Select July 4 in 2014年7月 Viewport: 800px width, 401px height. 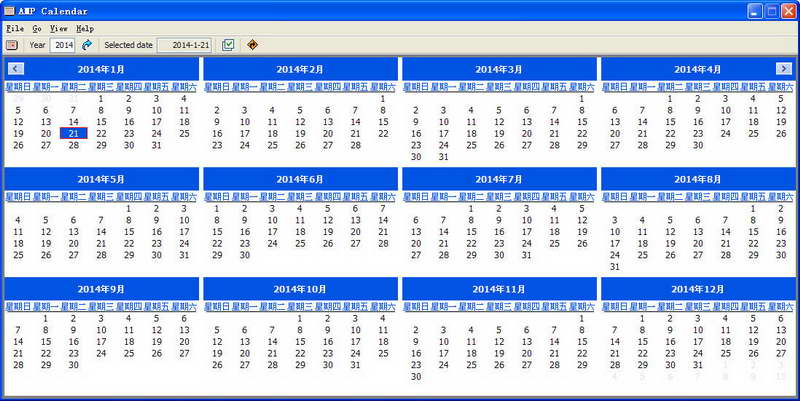(554, 209)
